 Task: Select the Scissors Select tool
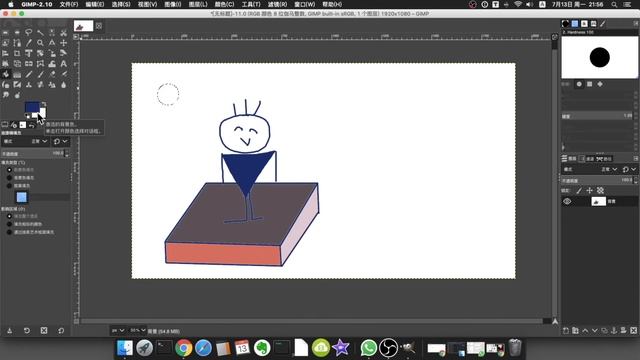point(64,32)
